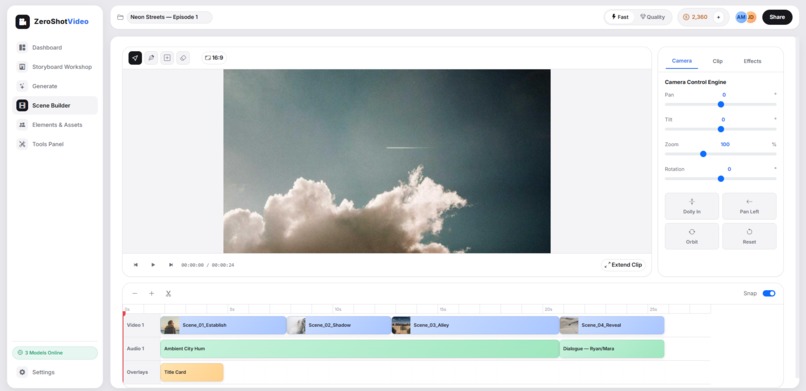Zoom in the timeline with plus

click(151, 293)
